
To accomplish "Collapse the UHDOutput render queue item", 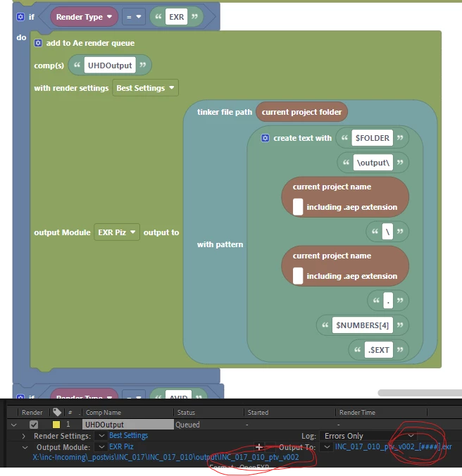I will pos(13,425).
